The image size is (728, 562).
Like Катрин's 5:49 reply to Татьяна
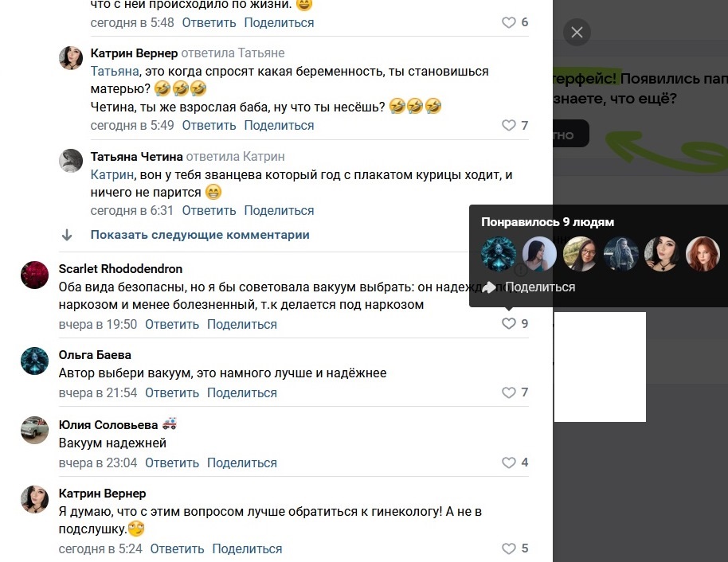pyautogui.click(x=509, y=125)
